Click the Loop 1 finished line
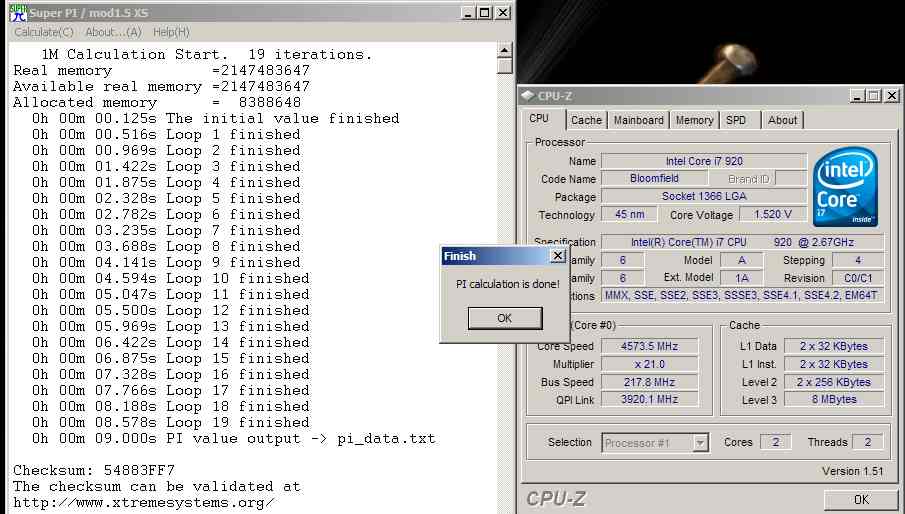 [166, 134]
